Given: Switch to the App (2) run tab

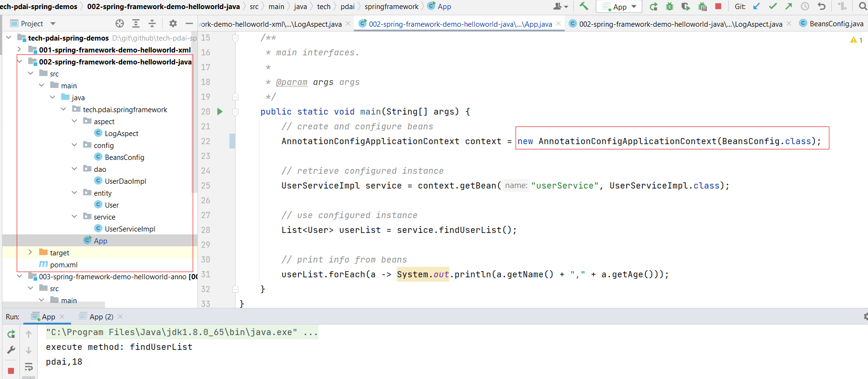Looking at the screenshot, I should click(101, 316).
